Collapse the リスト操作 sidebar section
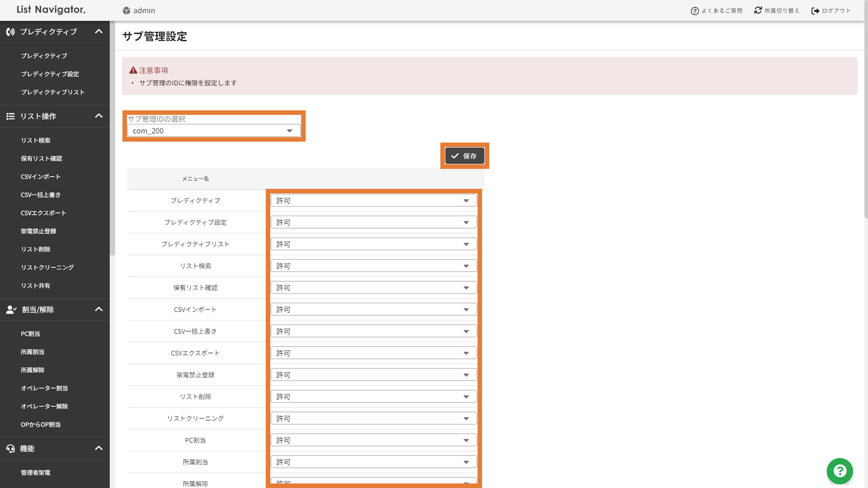Image resolution: width=868 pixels, height=488 pixels. point(98,116)
